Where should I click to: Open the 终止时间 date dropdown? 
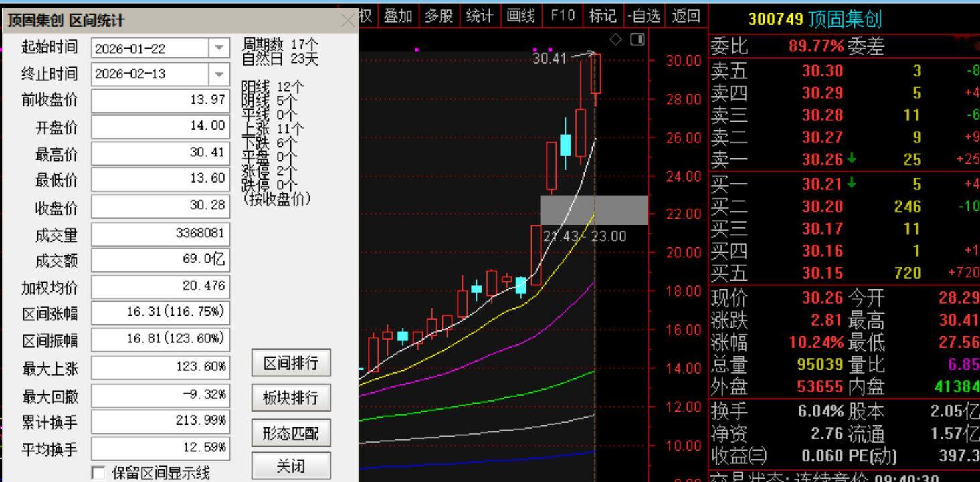[219, 74]
